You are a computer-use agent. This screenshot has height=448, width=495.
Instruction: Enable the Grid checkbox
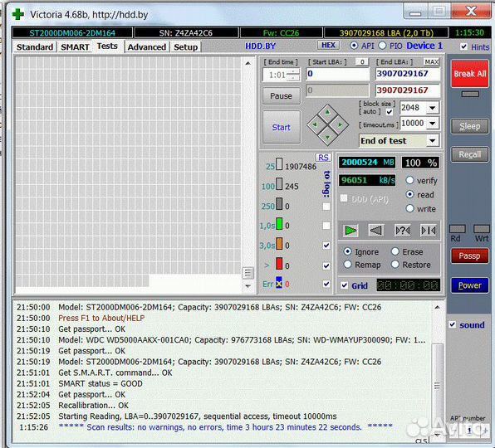coord(345,285)
